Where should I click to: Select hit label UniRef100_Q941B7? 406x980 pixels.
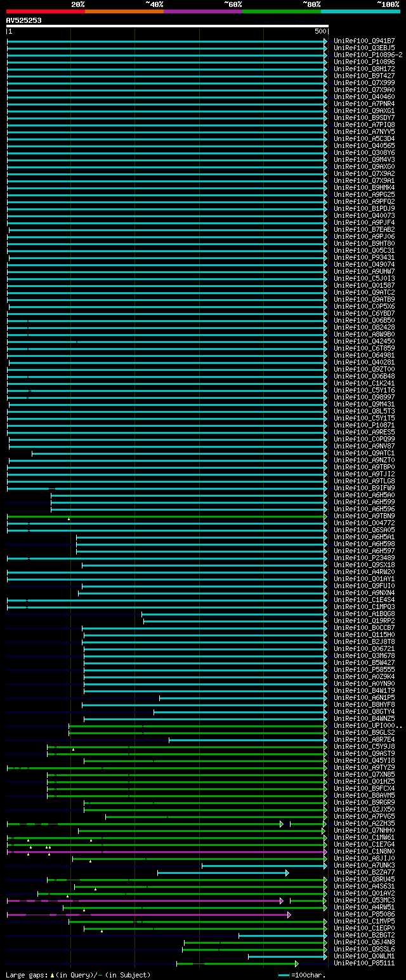pyautogui.click(x=364, y=41)
